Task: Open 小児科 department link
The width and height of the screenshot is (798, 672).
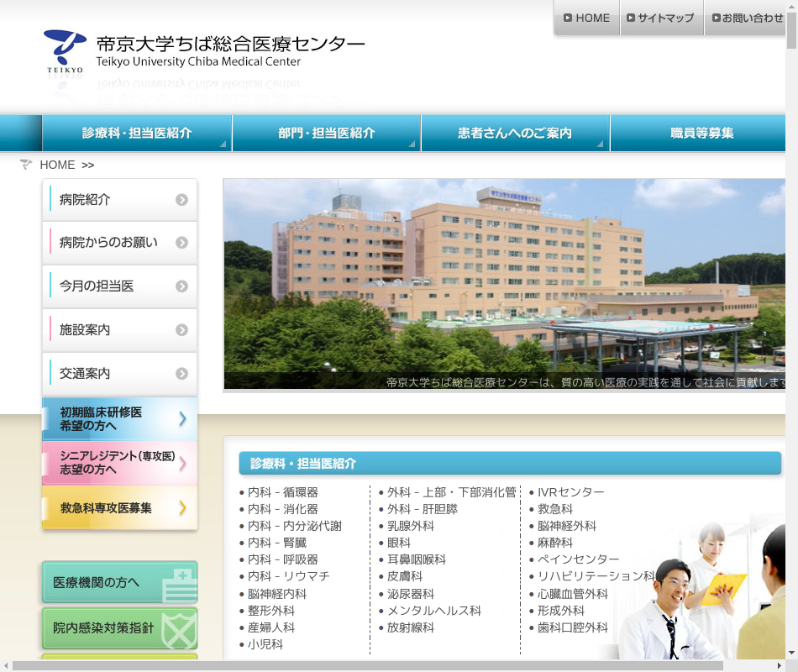Action: point(265,644)
